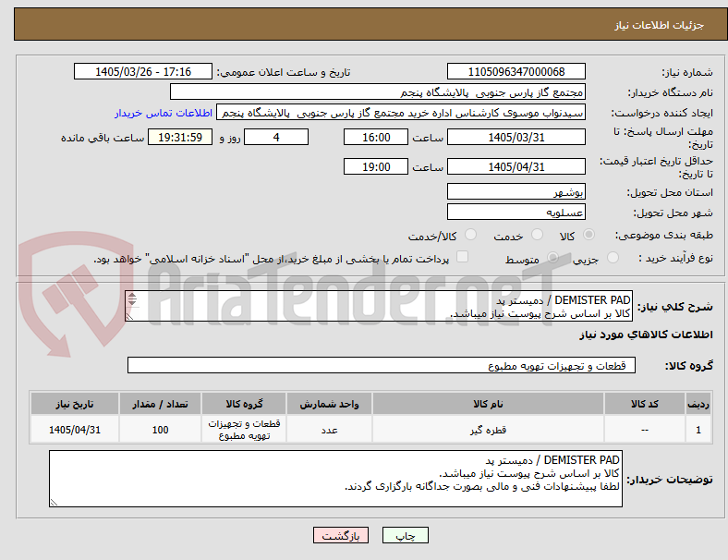Click the days remaining field showing 4

pos(276,137)
